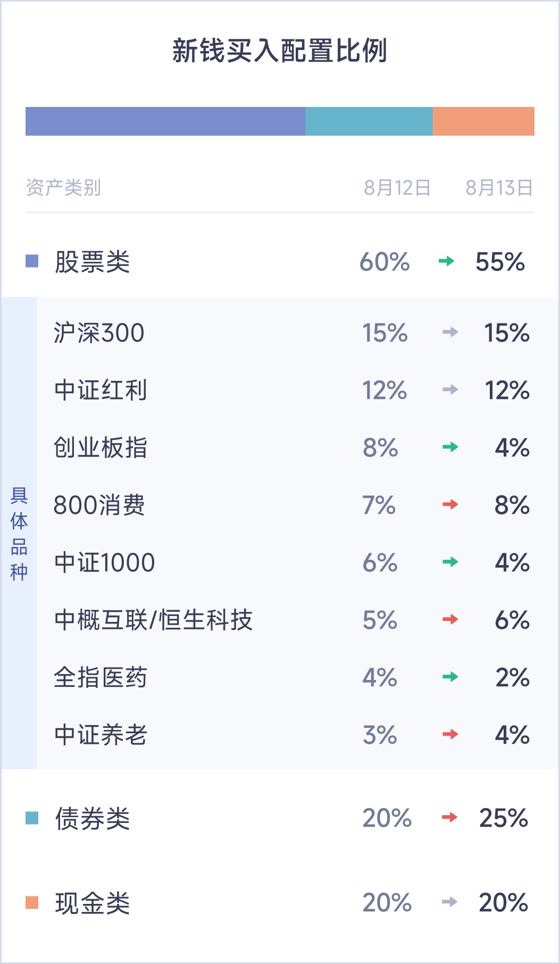Click the gray arrow in the 现金类 row

coord(449,902)
